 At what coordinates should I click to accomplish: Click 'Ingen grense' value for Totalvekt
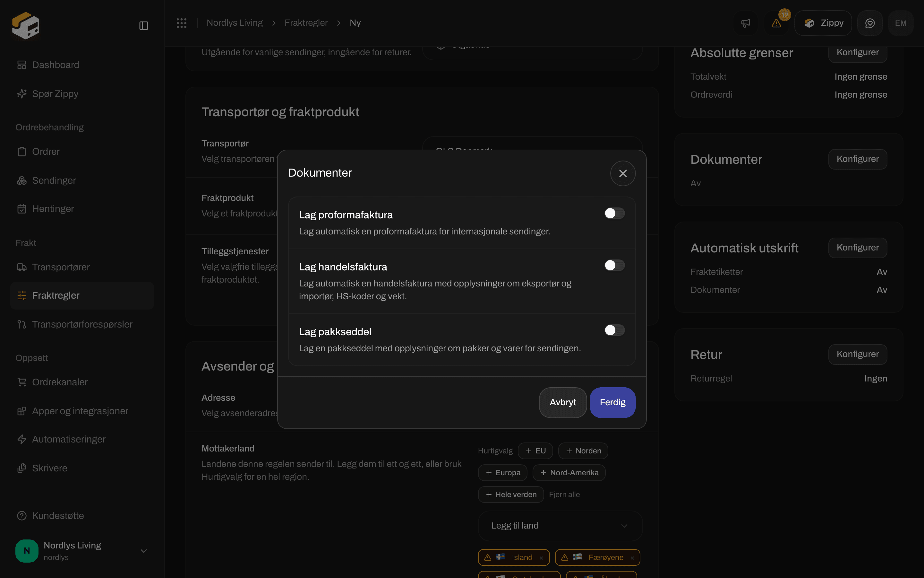(860, 77)
